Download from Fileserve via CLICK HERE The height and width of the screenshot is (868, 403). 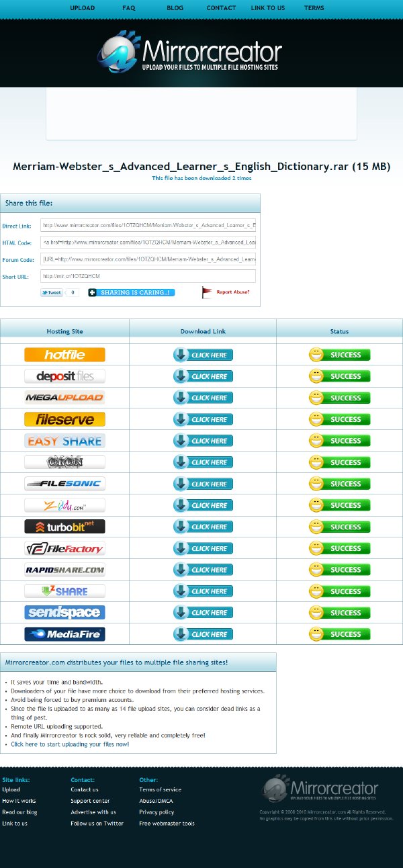pyautogui.click(x=203, y=419)
